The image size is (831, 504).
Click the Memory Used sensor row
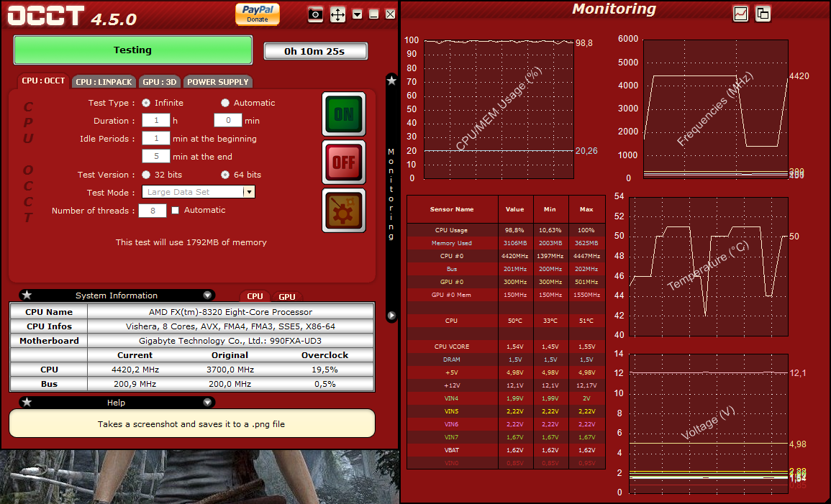tap(506, 243)
